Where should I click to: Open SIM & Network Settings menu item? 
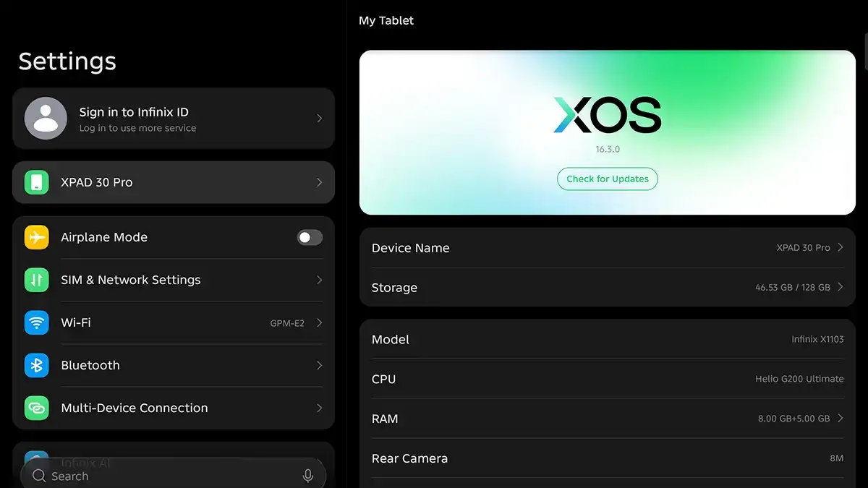pos(174,280)
